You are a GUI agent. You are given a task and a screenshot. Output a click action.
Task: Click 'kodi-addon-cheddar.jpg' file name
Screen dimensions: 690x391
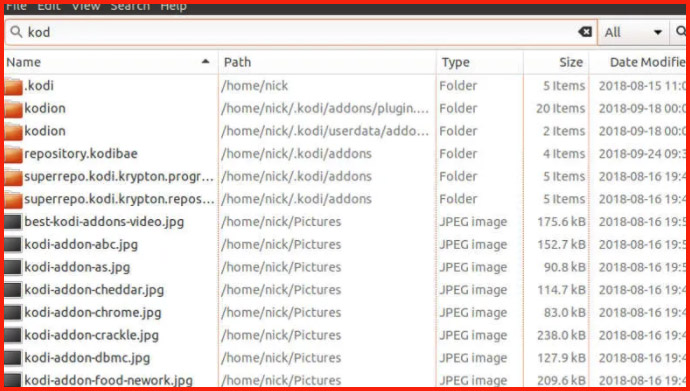point(94,290)
